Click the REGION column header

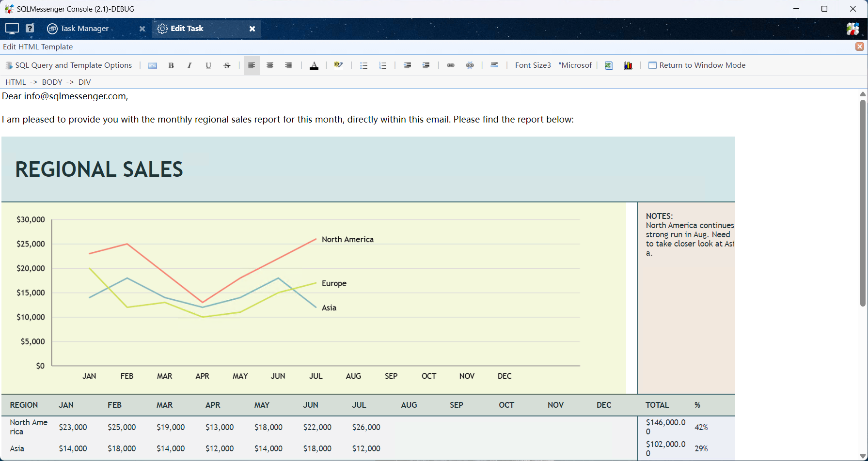coord(24,405)
